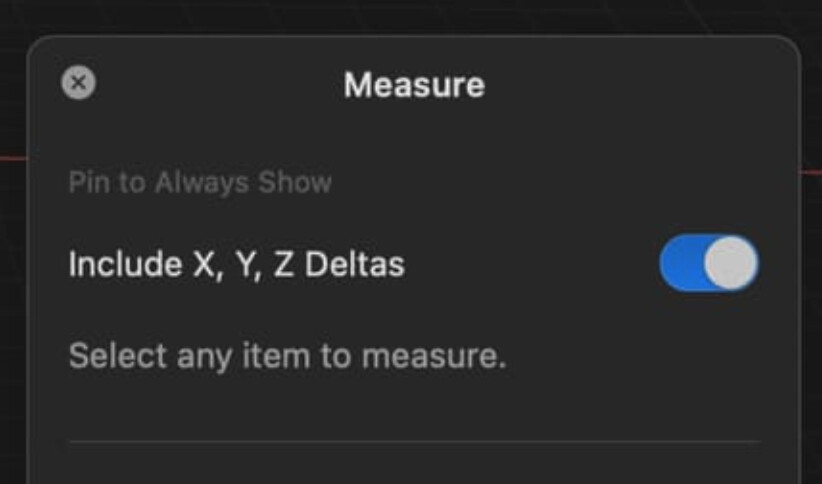The image size is (822, 484).
Task: Click empty space between Deltas label and switch
Action: tap(532, 264)
